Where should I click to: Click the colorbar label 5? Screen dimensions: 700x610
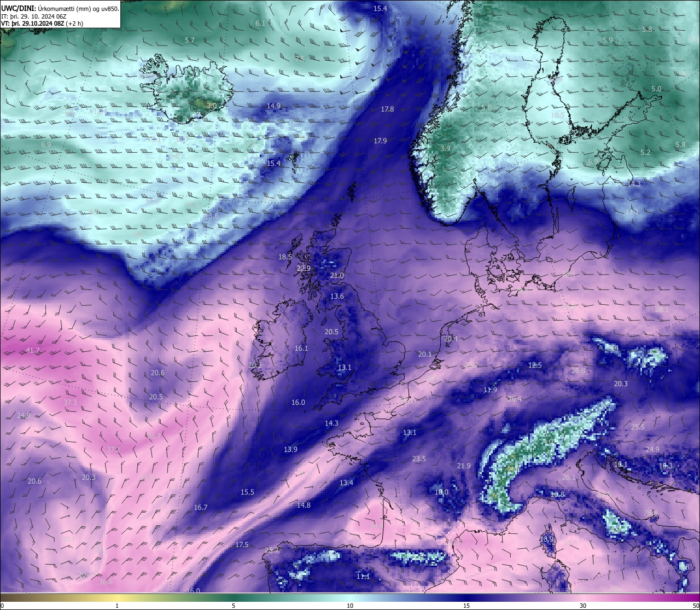234,606
